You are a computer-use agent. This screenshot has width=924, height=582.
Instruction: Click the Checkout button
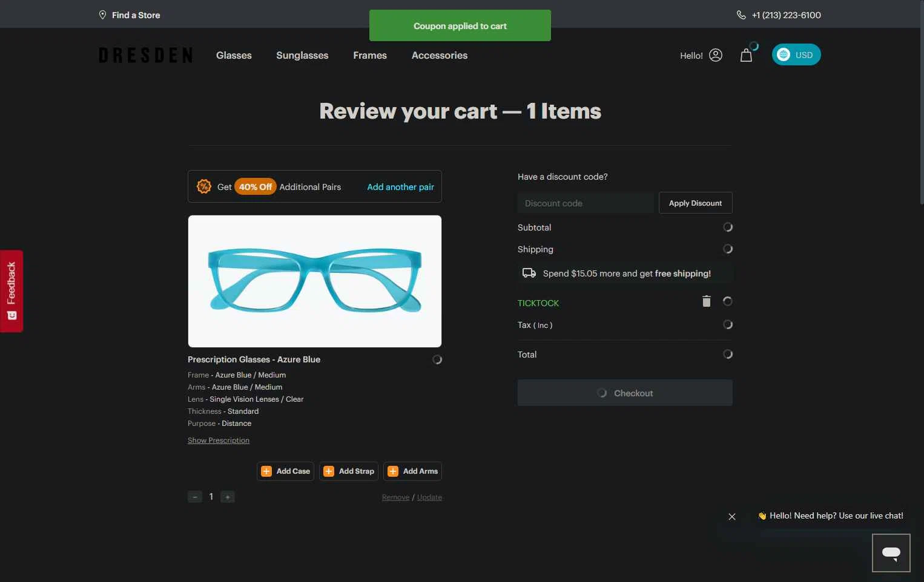tap(625, 393)
